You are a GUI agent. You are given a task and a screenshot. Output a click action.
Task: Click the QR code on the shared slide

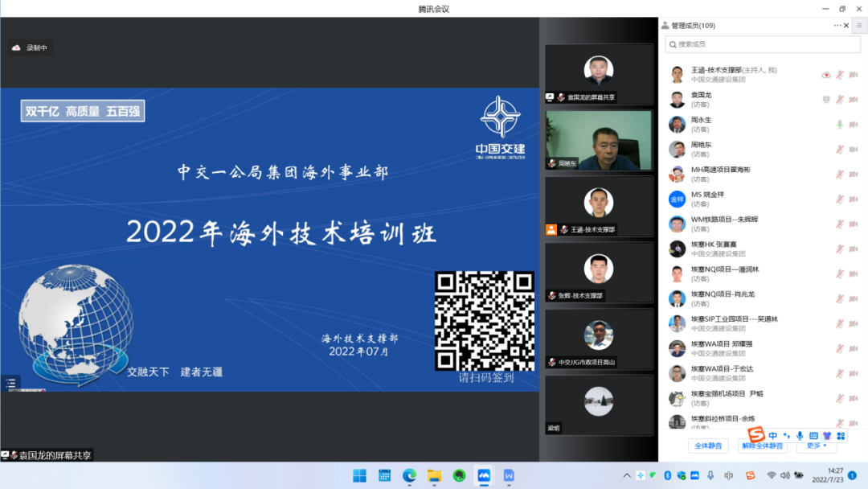(485, 321)
